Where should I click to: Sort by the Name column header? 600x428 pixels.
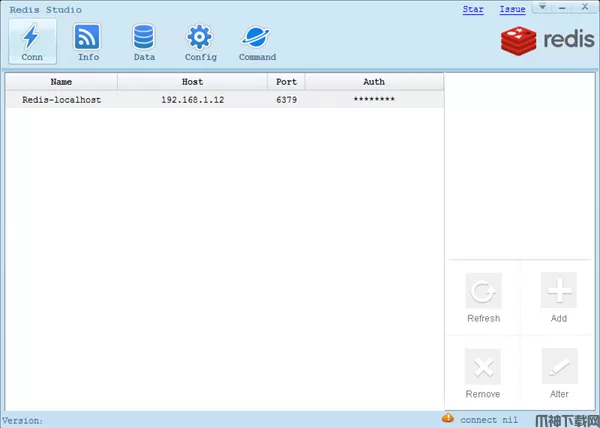pos(61,82)
